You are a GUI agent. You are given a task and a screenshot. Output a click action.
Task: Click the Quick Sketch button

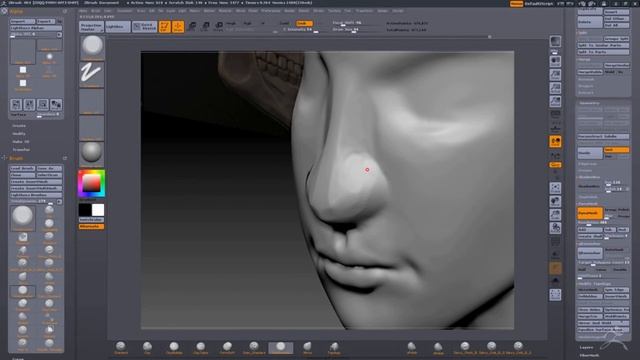[x=144, y=27]
